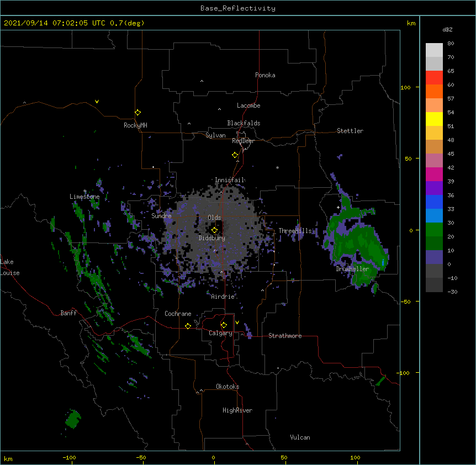Viewport: 476px width, 465px height.
Task: Click the Calgary label
Action: coord(220,333)
